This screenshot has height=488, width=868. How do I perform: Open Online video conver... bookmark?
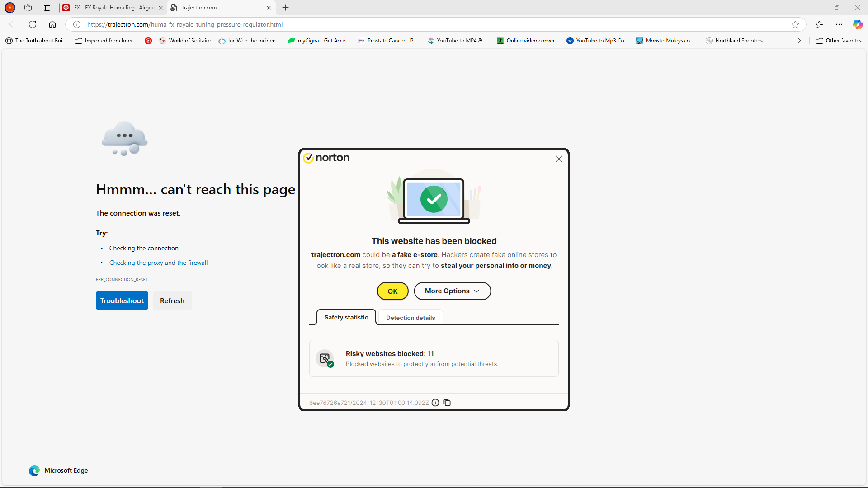[x=528, y=41]
